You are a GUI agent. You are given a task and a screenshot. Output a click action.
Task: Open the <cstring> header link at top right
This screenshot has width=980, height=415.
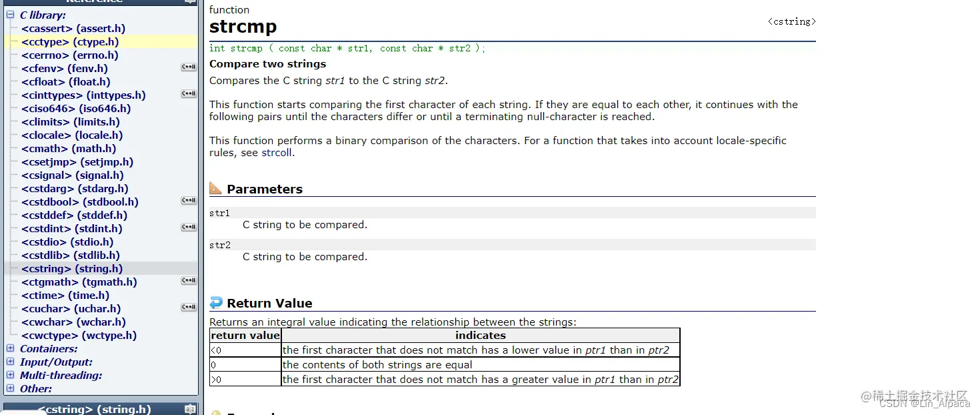click(791, 21)
